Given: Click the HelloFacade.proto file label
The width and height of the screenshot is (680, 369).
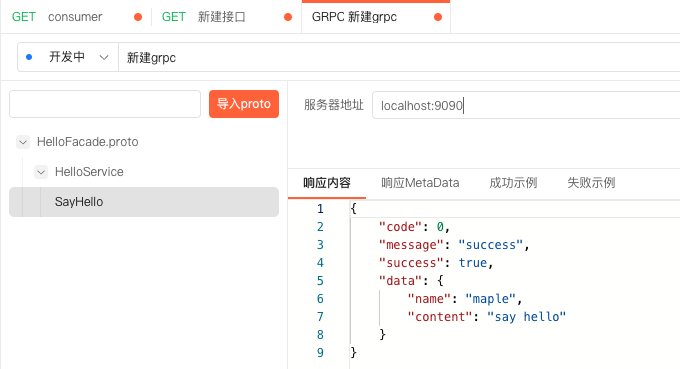Looking at the screenshot, I should pyautogui.click(x=88, y=142).
